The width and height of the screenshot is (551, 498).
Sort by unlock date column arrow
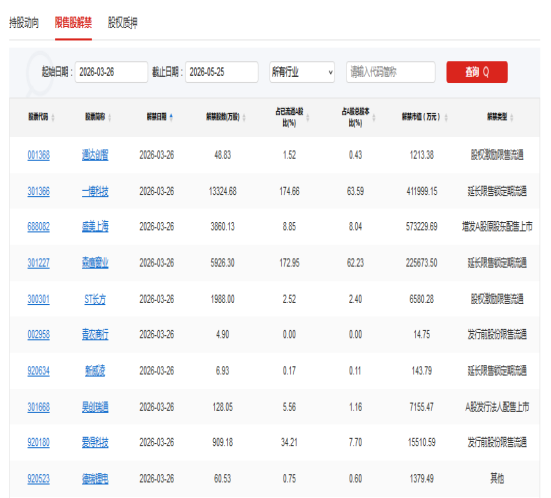[171, 117]
